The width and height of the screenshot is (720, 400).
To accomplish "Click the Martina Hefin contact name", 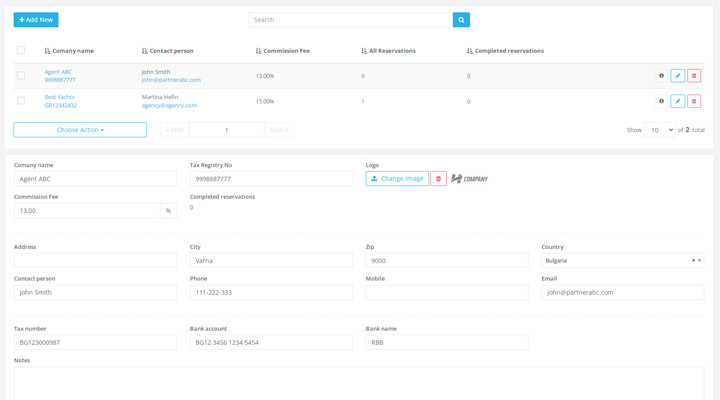I will [160, 97].
